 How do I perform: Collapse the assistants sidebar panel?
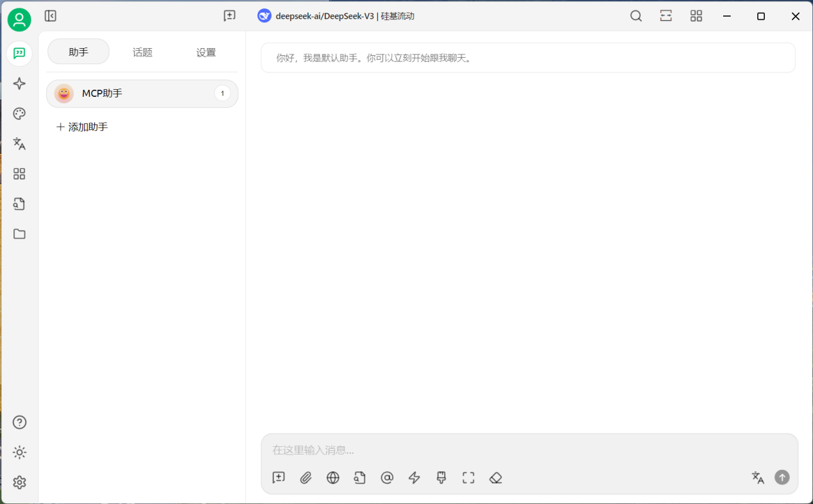[x=51, y=16]
